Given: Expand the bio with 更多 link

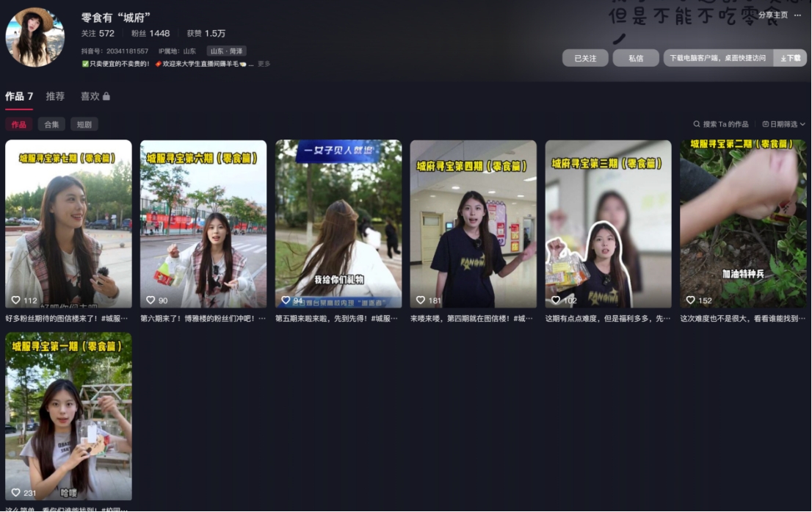Looking at the screenshot, I should pos(264,65).
